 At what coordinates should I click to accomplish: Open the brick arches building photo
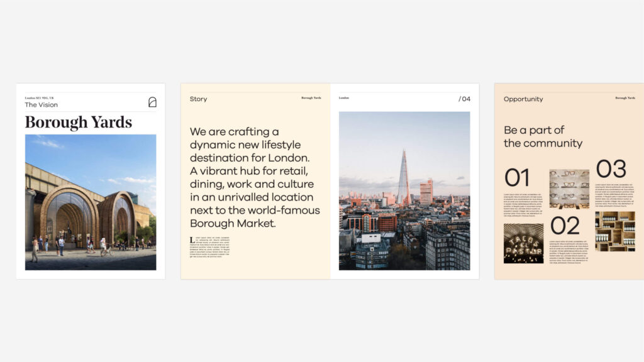tap(91, 202)
